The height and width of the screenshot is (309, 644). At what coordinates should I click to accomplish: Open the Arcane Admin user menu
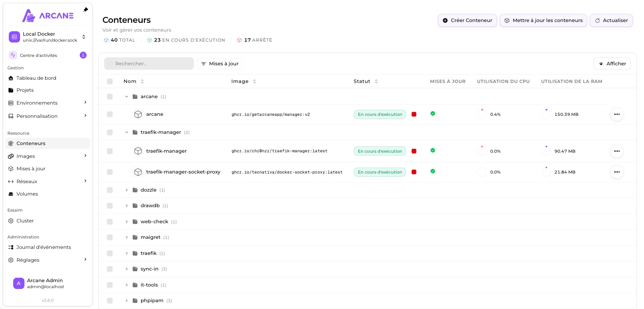click(48, 283)
